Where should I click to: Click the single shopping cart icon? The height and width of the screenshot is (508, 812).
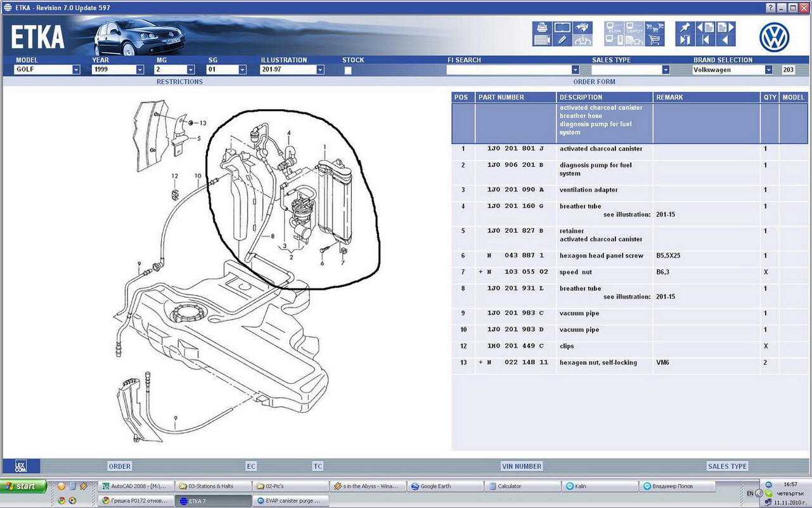point(654,41)
